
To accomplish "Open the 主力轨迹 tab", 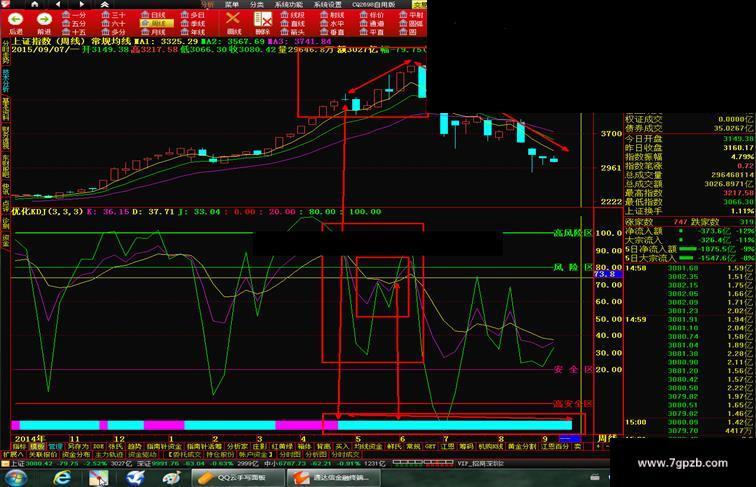I will 109,455.
